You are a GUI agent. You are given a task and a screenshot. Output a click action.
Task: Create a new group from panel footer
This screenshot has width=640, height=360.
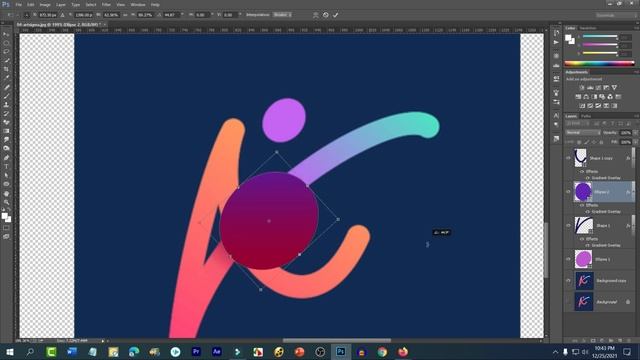pos(611,340)
